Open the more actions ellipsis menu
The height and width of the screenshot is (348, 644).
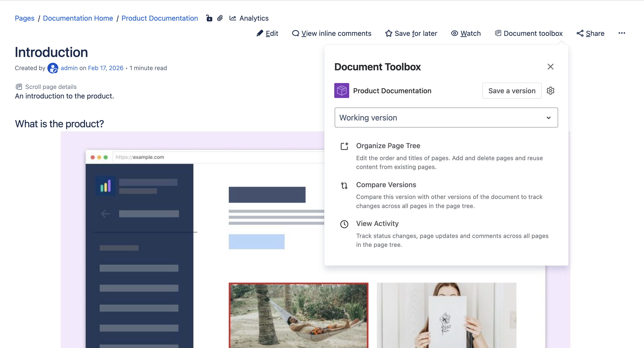click(622, 33)
